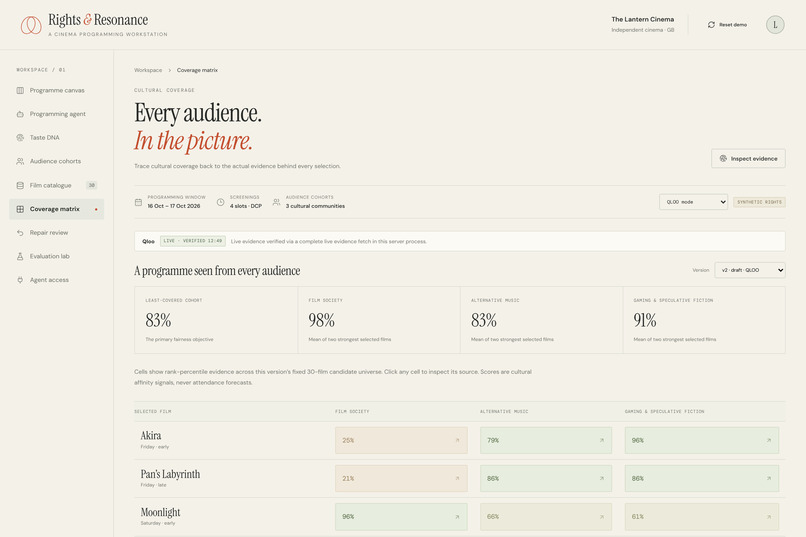806x537 pixels.
Task: Open Evaluation lab flask icon
Action: tap(20, 256)
